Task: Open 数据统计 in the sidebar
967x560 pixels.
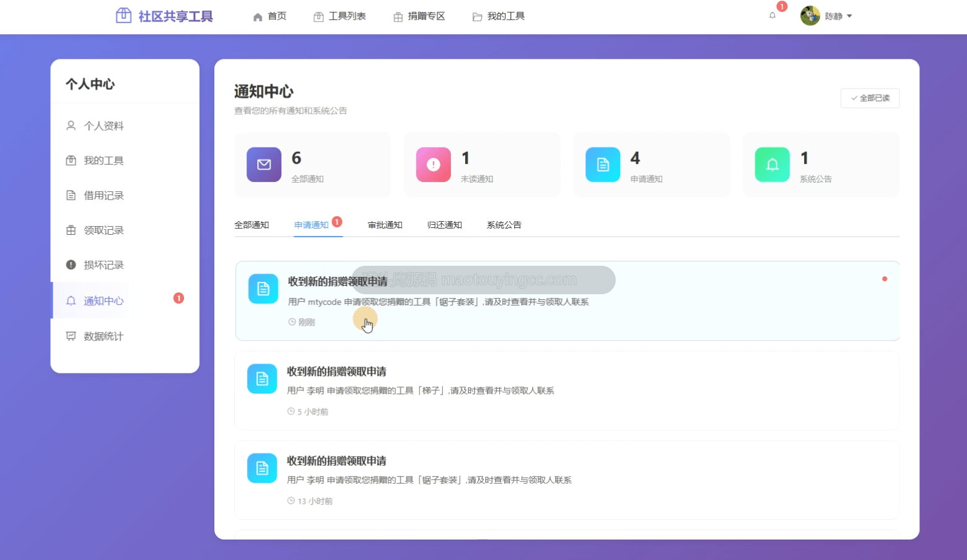Action: click(125, 336)
